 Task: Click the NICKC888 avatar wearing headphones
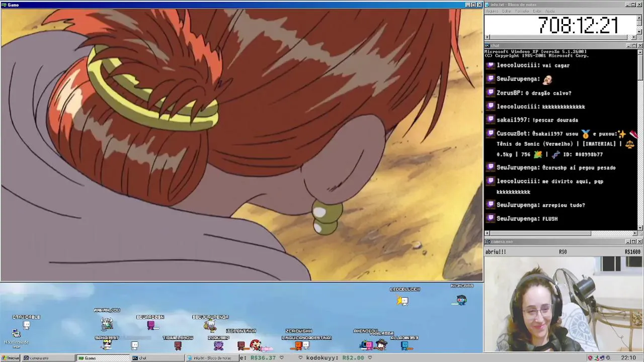point(461,300)
